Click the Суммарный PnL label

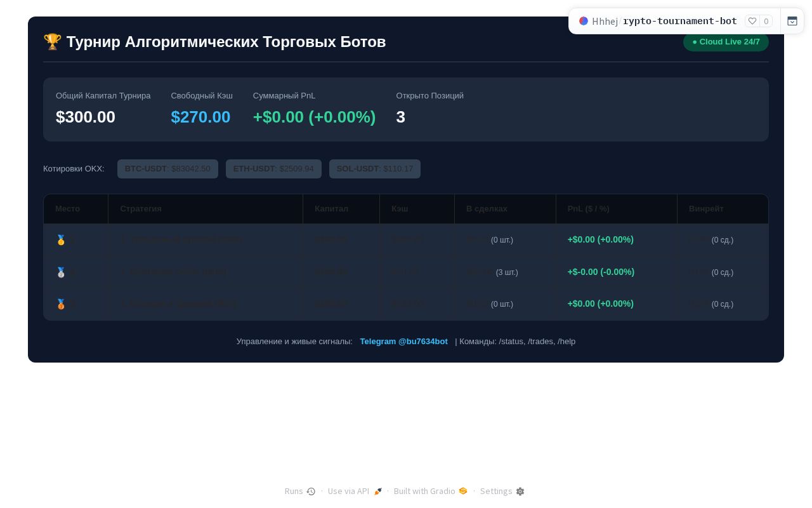pyautogui.click(x=284, y=95)
